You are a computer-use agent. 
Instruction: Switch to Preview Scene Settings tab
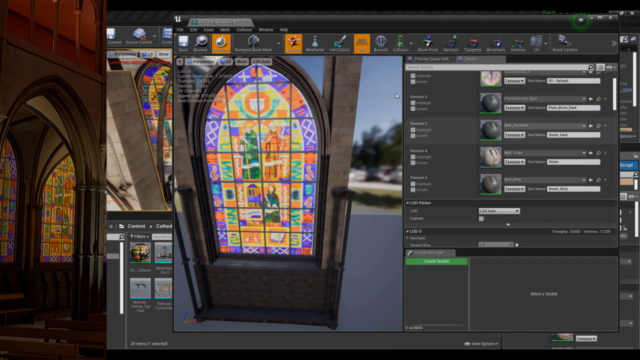point(431,59)
